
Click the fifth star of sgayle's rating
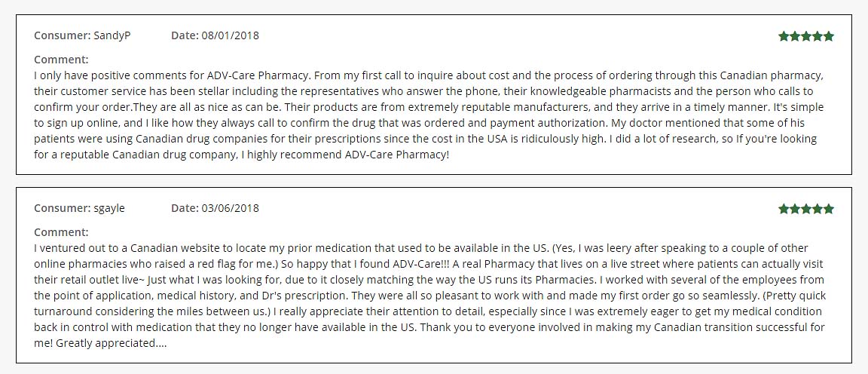[828, 209]
